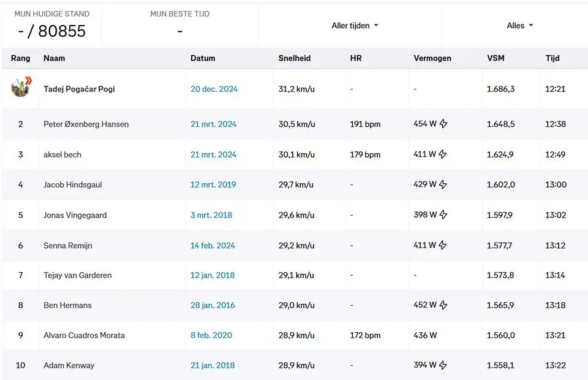Click power meter icon on aksel bech row
The image size is (588, 380).
pyautogui.click(x=442, y=154)
